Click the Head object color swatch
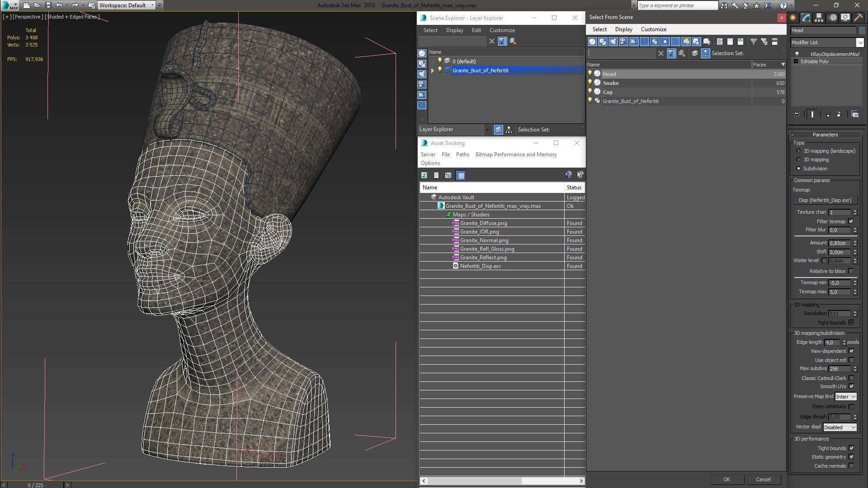868x488 pixels. (861, 30)
